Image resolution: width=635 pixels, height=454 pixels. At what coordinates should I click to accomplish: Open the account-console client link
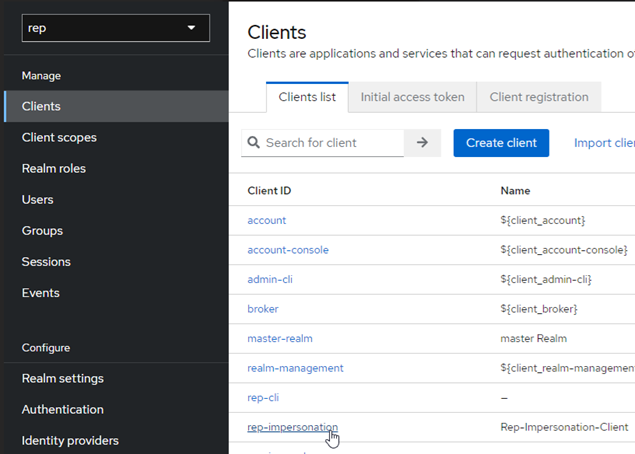[x=288, y=250]
